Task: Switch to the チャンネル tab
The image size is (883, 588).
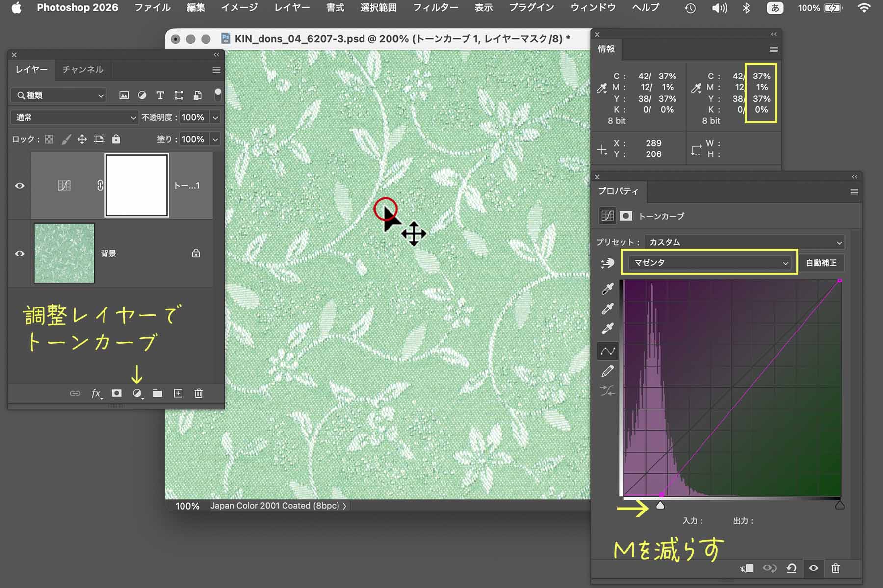Action: (x=82, y=70)
